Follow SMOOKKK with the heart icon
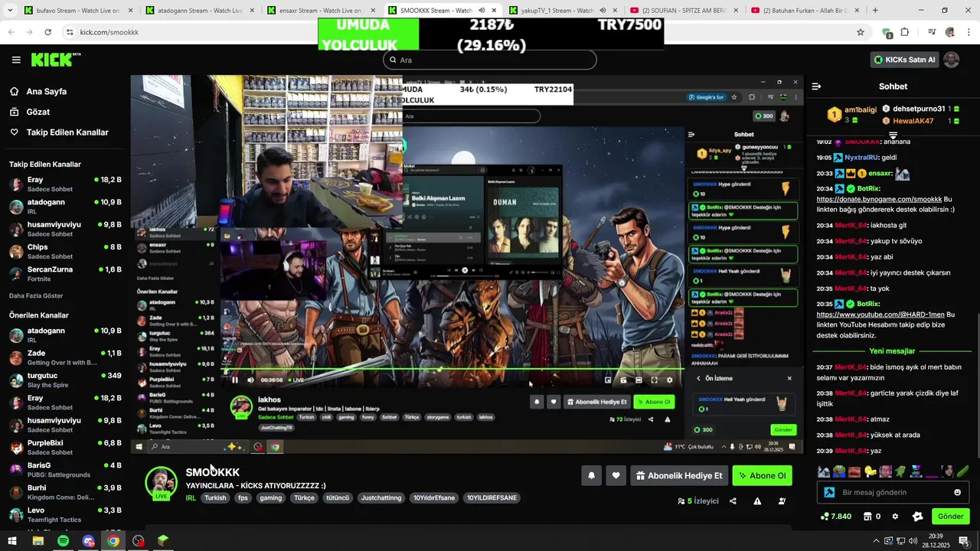Viewport: 980px width, 551px height. pyautogui.click(x=616, y=475)
